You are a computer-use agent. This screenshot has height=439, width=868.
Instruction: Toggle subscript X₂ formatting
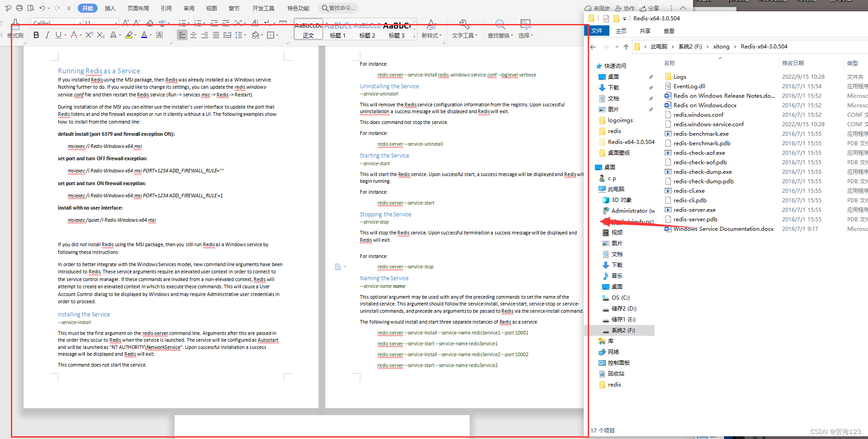coord(101,35)
